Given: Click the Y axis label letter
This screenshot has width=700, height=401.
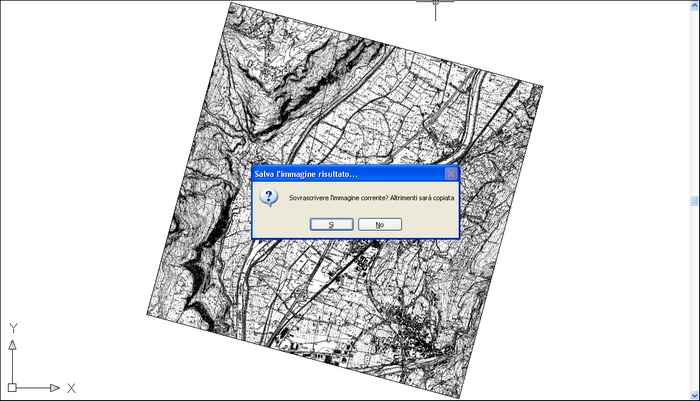Looking at the screenshot, I should 13,327.
